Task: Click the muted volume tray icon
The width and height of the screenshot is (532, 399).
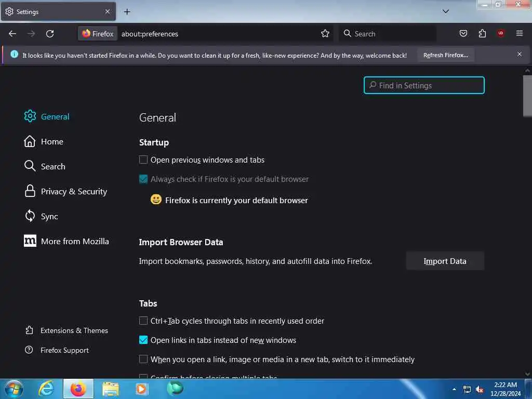Action: pyautogui.click(x=480, y=390)
